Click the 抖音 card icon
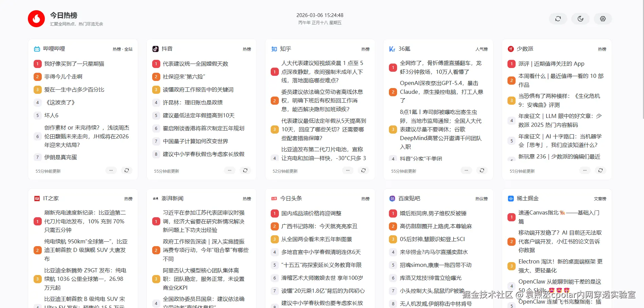Screen dimensions: 644x308 156,49
